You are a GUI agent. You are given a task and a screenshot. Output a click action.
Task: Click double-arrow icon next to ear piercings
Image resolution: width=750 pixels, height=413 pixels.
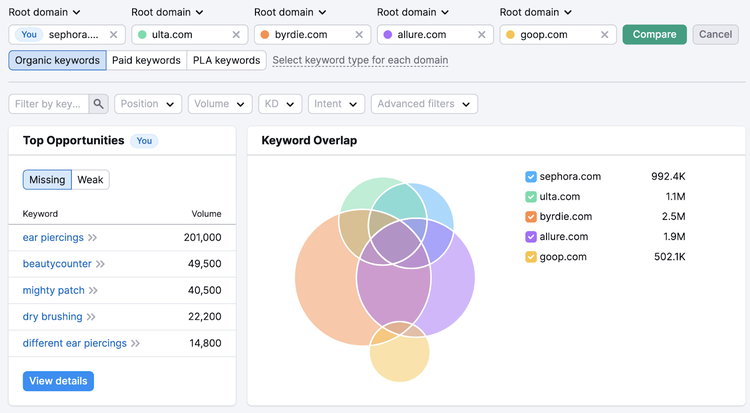[92, 237]
